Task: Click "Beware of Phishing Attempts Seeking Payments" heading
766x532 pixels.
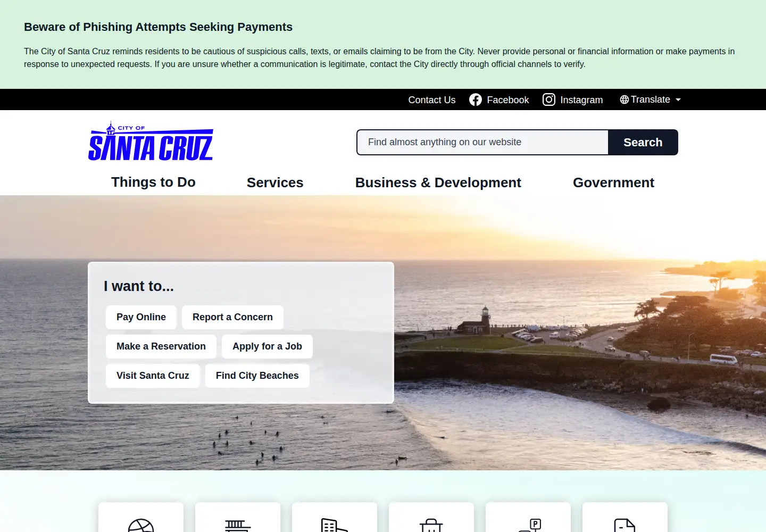Action: pyautogui.click(x=158, y=27)
